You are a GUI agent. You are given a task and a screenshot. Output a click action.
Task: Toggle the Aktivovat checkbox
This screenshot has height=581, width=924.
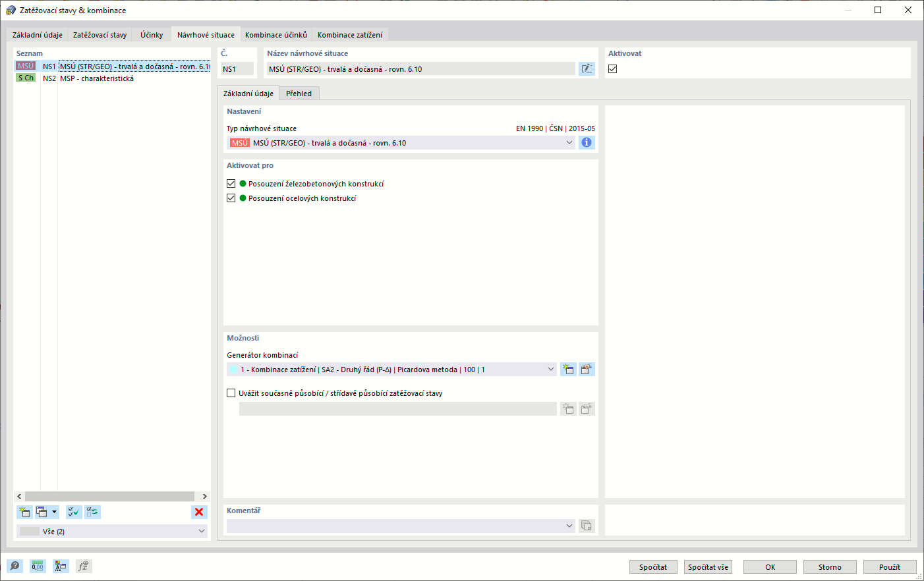tap(613, 69)
